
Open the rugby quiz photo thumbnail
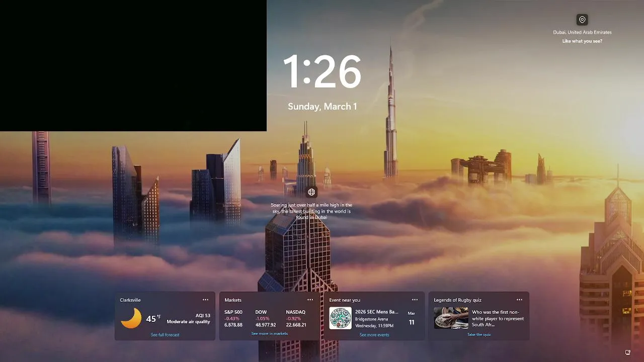(451, 318)
